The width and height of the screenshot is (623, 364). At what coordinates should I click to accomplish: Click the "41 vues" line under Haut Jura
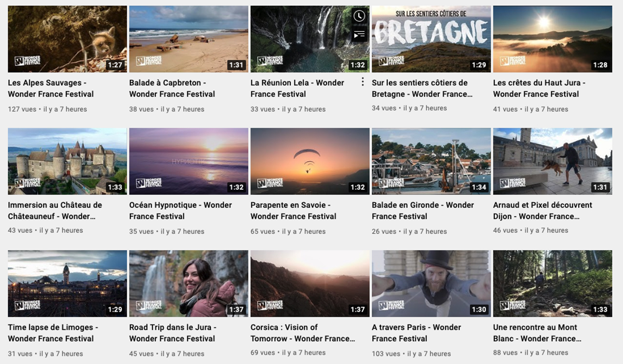pyautogui.click(x=531, y=109)
